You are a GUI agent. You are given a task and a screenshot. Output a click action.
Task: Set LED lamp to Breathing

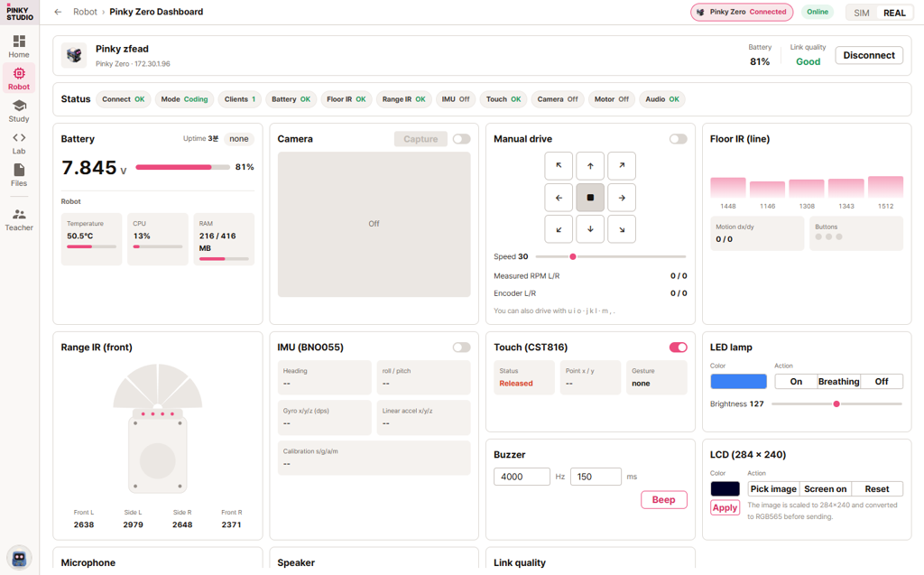(x=838, y=382)
